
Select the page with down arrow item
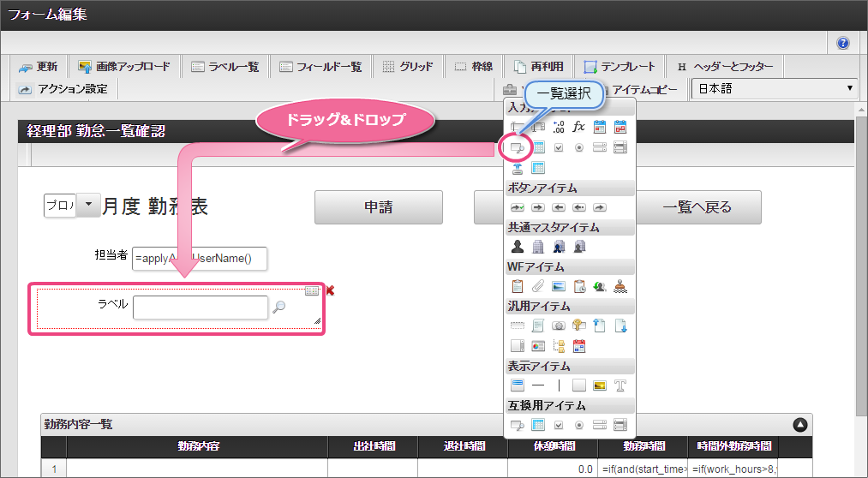620,326
